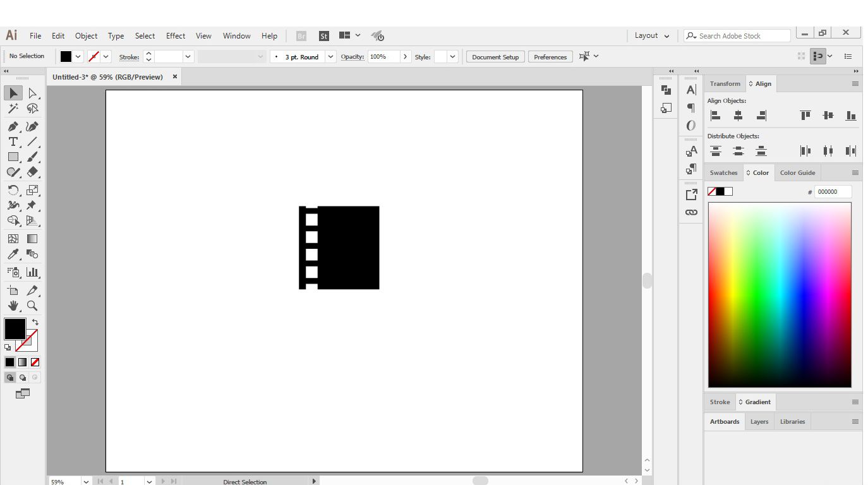Select the Scale tool
This screenshot has width=868, height=485.
tap(32, 190)
